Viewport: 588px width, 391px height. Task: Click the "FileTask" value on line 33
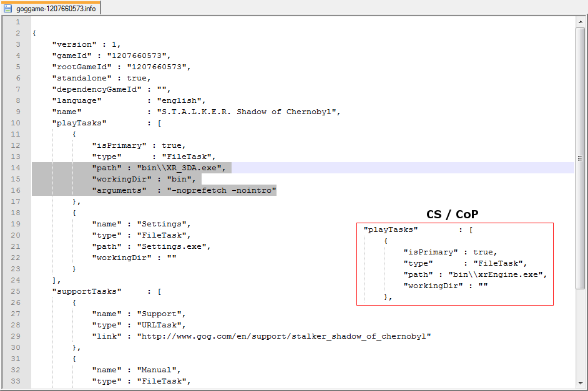[x=162, y=381]
